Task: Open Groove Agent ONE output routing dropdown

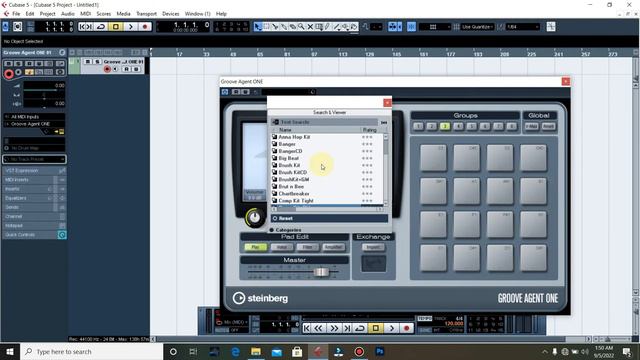Action: pos(34,124)
